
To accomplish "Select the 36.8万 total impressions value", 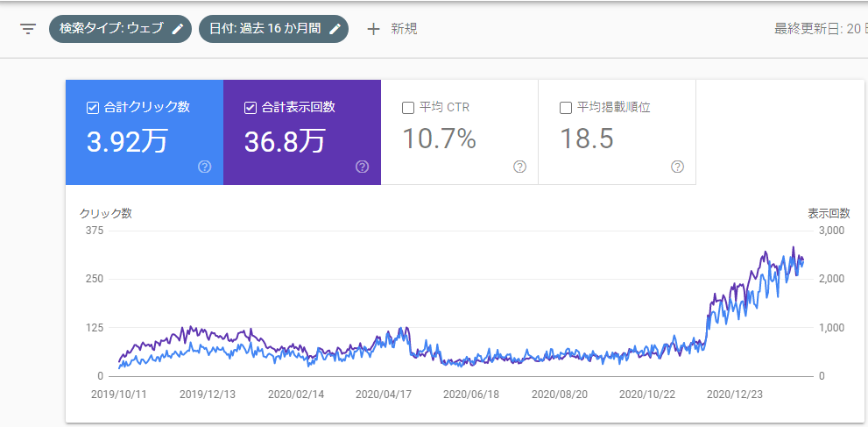I will pyautogui.click(x=285, y=141).
